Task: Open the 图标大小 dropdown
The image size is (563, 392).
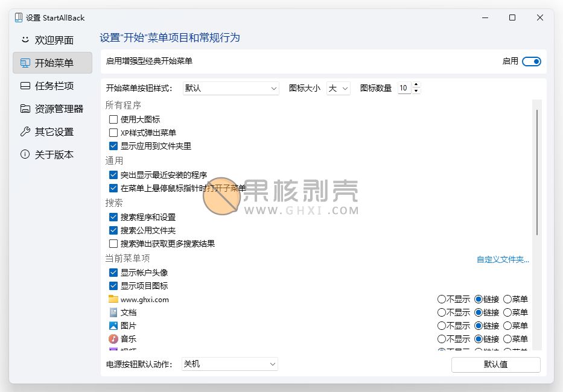Action: pos(339,88)
